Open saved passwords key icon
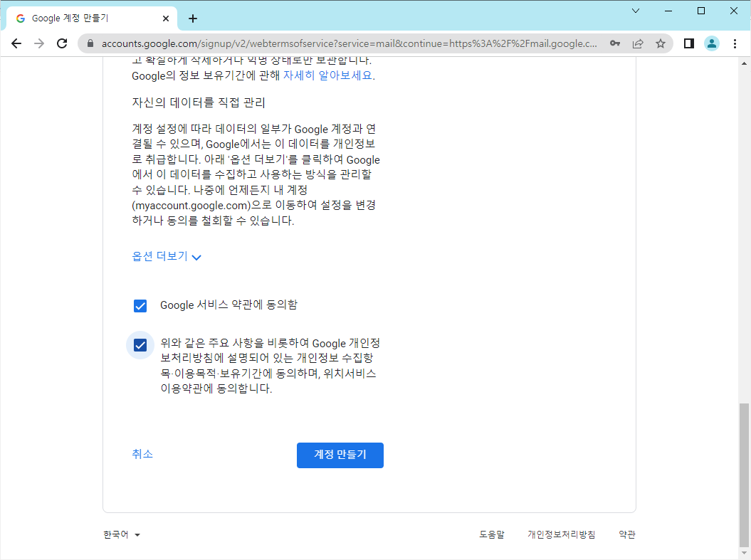 (x=615, y=43)
